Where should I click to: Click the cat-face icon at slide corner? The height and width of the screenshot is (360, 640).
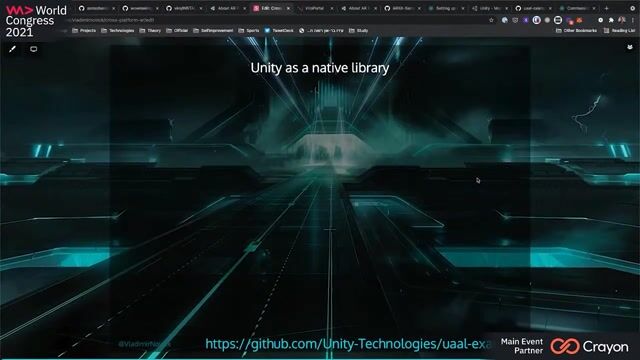[x=630, y=47]
